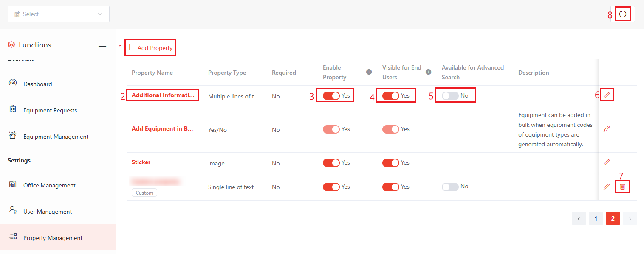644x254 pixels.
Task: Collapse sidebar using the hamburger menu icon
Action: click(x=102, y=45)
